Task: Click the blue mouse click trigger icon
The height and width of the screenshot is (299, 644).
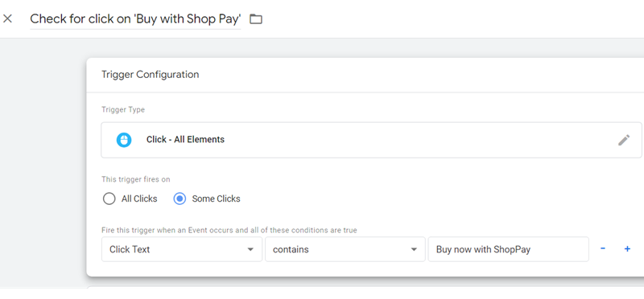Action: point(124,140)
